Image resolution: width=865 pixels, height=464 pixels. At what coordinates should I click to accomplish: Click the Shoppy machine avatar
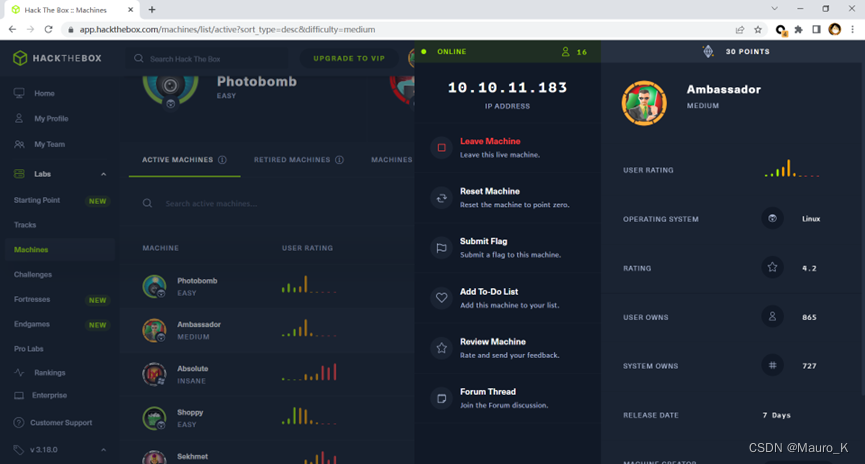pos(154,418)
